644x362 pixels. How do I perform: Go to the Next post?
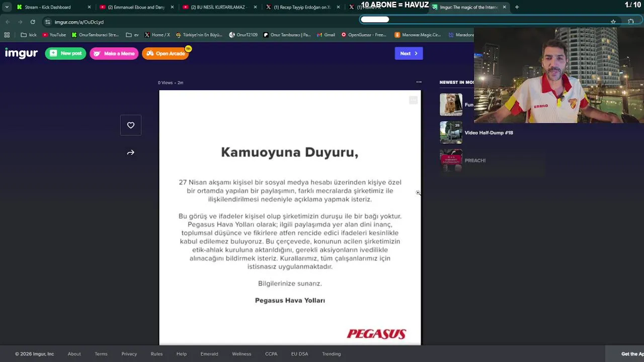click(409, 53)
